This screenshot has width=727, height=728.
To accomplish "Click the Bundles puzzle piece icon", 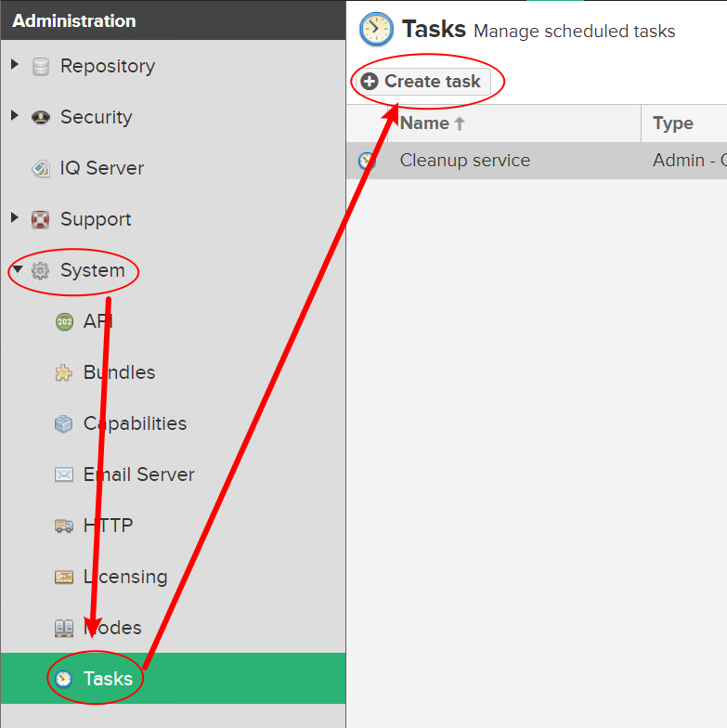I will pyautogui.click(x=64, y=372).
